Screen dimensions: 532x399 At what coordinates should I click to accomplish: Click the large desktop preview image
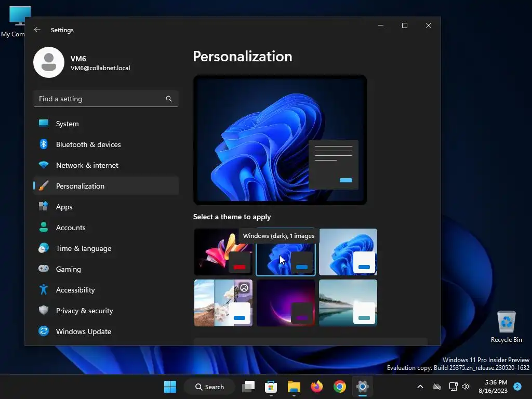280,140
